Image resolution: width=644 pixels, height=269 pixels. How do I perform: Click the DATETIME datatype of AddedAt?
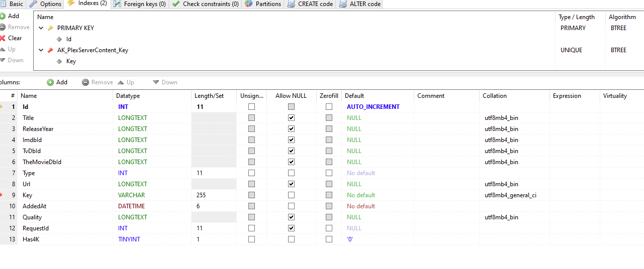131,206
